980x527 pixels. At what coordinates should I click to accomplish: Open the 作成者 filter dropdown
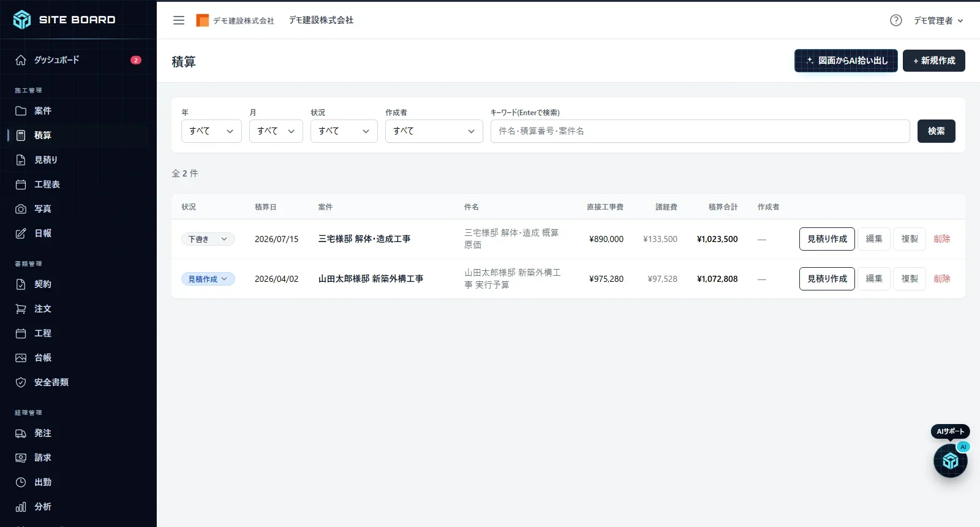pos(434,131)
